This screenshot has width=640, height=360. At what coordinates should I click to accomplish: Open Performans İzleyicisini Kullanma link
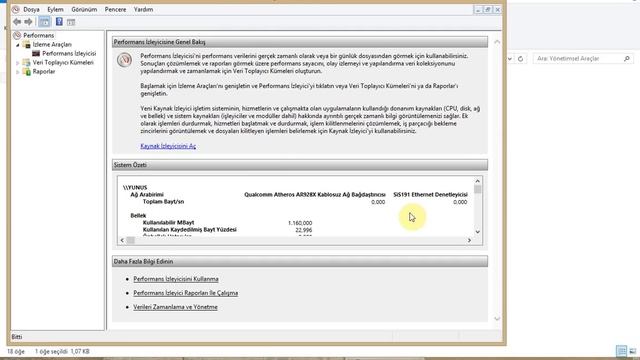176,279
